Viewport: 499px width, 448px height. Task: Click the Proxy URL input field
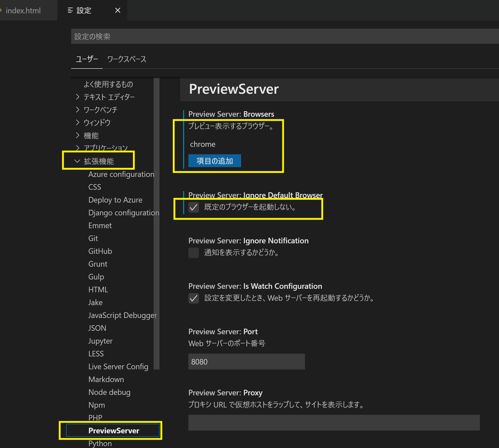pyautogui.click(x=333, y=422)
